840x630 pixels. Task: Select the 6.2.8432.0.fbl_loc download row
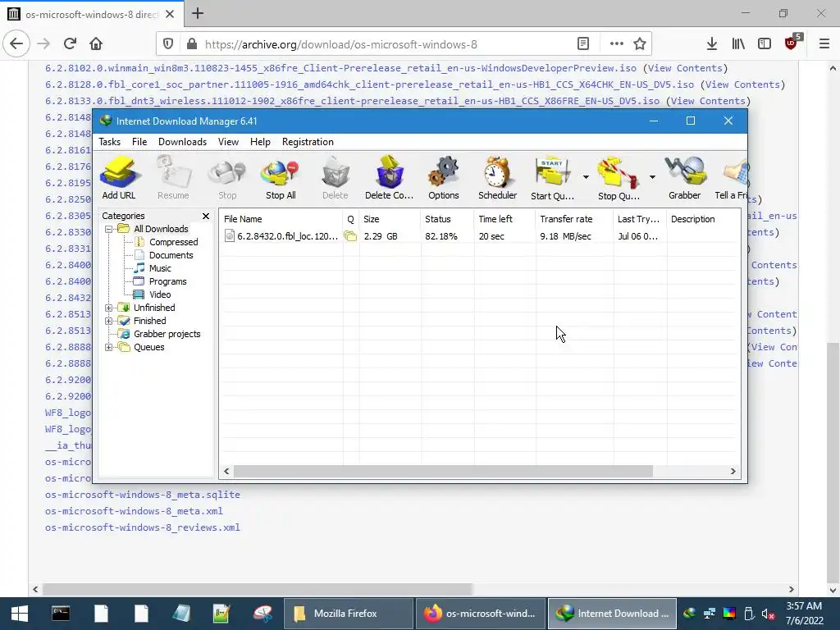tap(479, 236)
